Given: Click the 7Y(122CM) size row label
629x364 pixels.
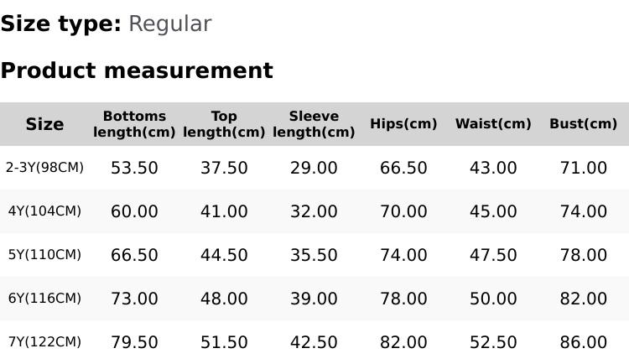Looking at the screenshot, I should [44, 342].
